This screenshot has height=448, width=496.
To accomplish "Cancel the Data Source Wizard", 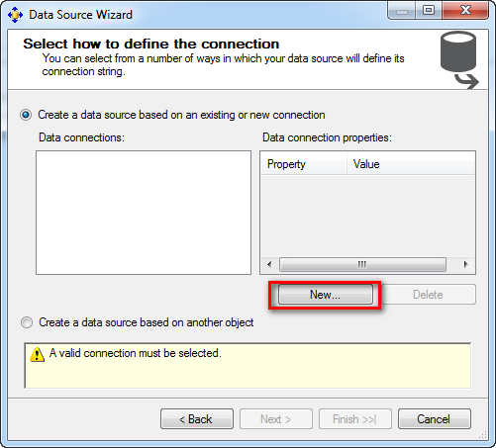I will [435, 419].
